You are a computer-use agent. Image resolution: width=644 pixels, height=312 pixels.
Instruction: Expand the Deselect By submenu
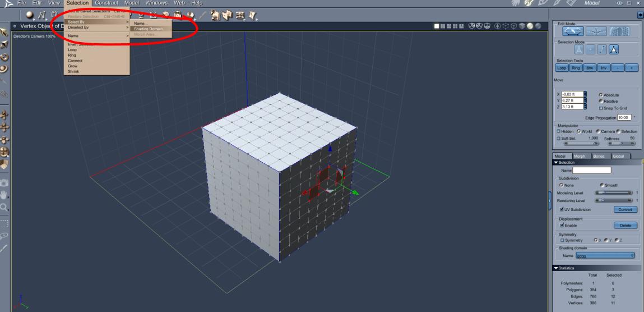click(x=97, y=27)
